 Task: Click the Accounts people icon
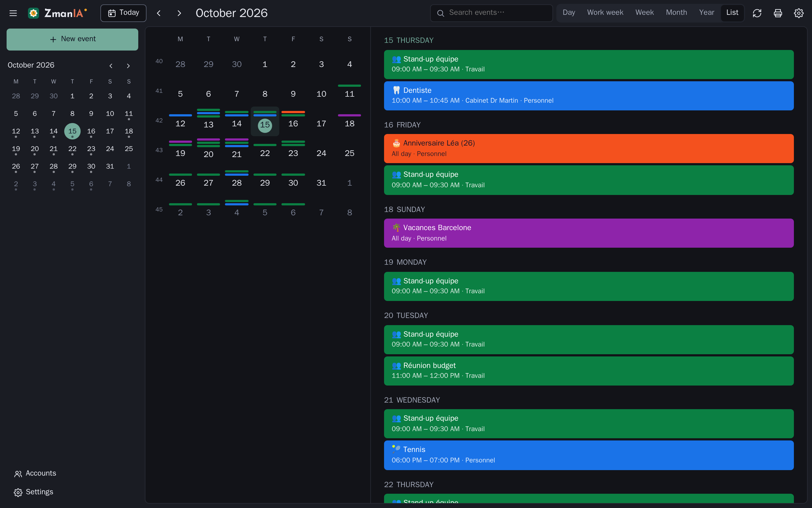18,474
